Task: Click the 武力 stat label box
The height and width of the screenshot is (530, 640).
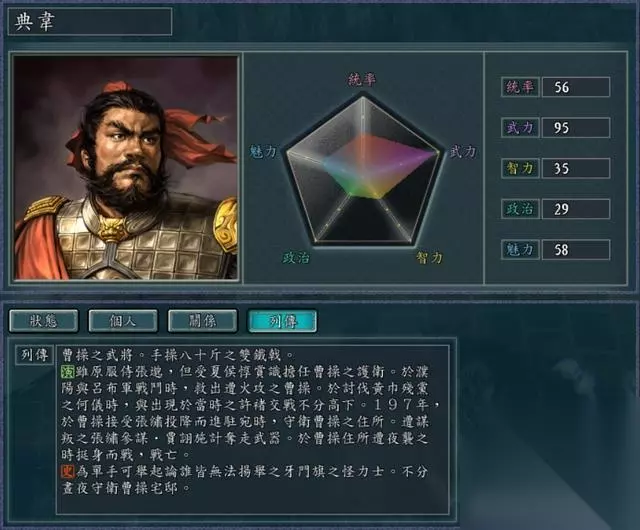Action: [x=520, y=127]
